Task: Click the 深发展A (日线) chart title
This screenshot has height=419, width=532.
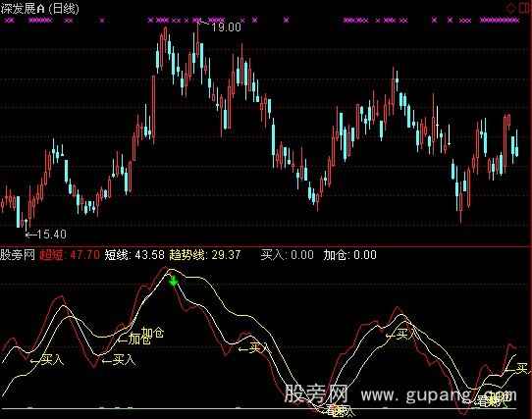Action: point(40,8)
